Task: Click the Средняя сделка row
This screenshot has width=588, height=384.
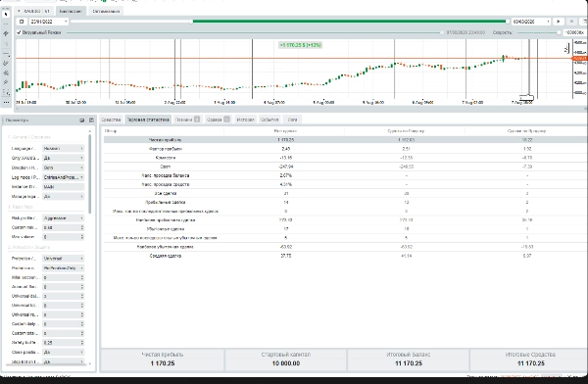Action: click(345, 256)
